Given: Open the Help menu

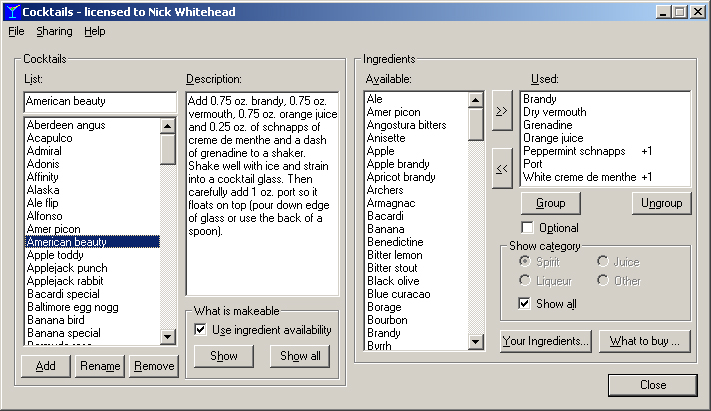Looking at the screenshot, I should [95, 31].
